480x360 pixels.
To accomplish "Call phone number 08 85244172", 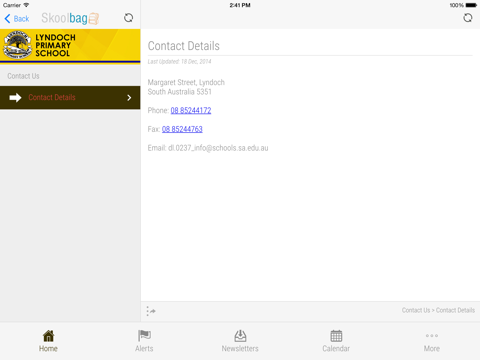I will click(191, 110).
